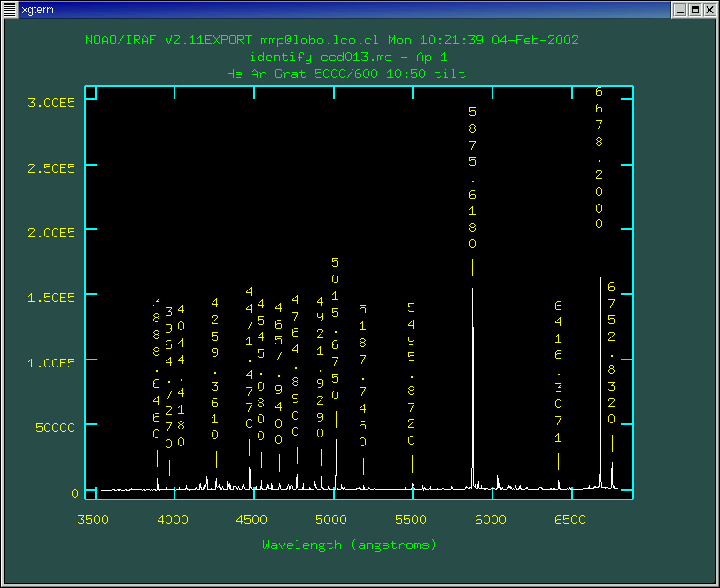
Task: Select the 4657.9400 line label
Action: coord(279,373)
